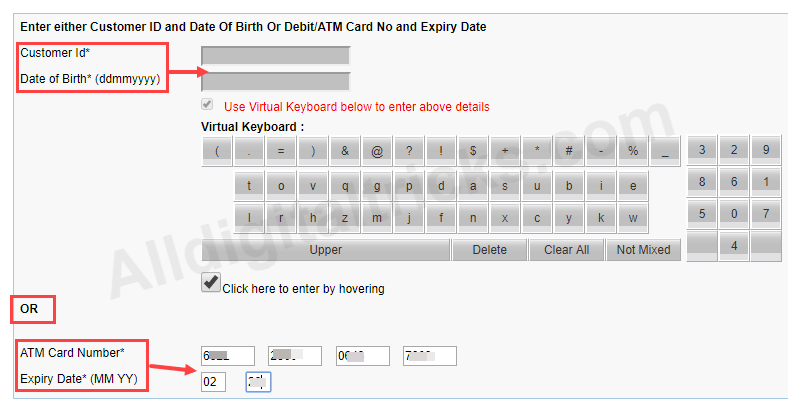This screenshot has height=405, width=788.
Task: Tap the letter w key
Action: click(x=633, y=218)
